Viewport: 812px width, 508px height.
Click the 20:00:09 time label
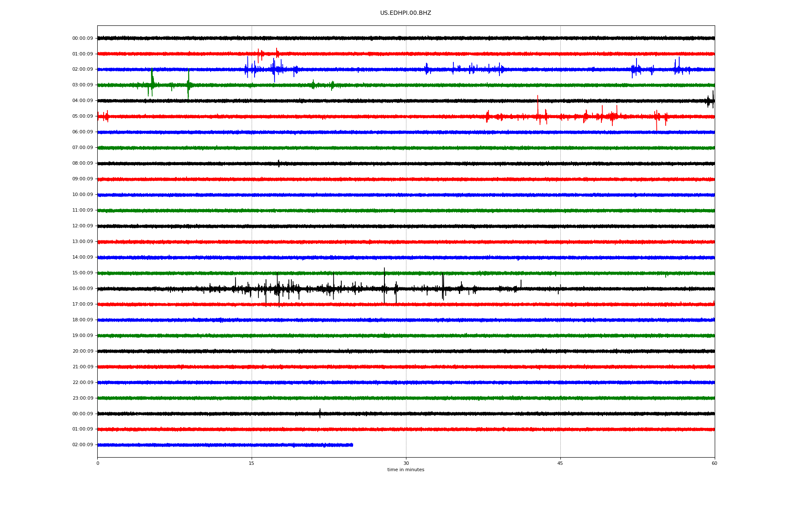(82, 351)
